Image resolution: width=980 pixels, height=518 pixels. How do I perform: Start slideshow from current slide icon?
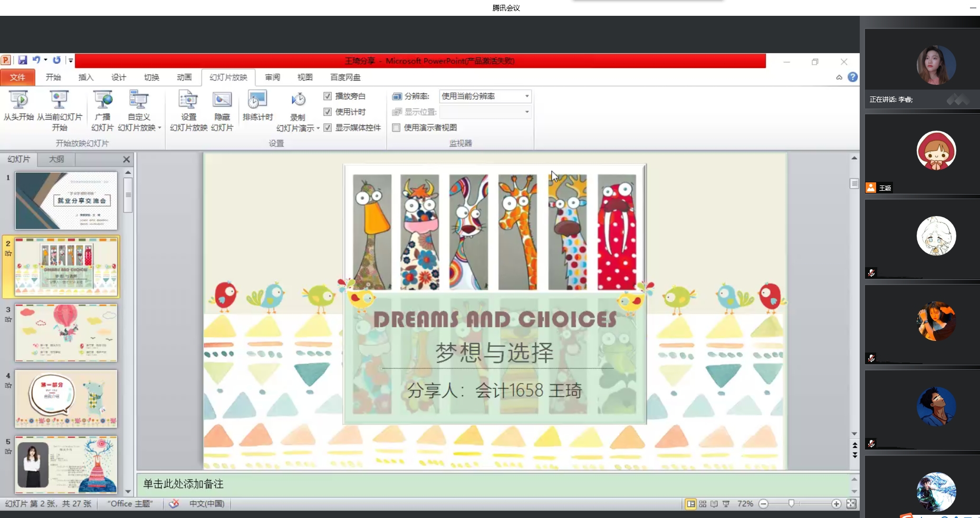59,101
